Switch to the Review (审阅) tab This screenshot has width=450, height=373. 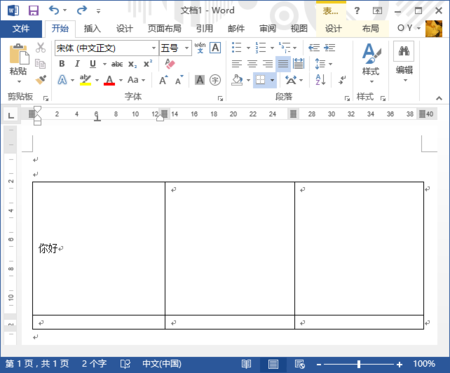tap(268, 29)
